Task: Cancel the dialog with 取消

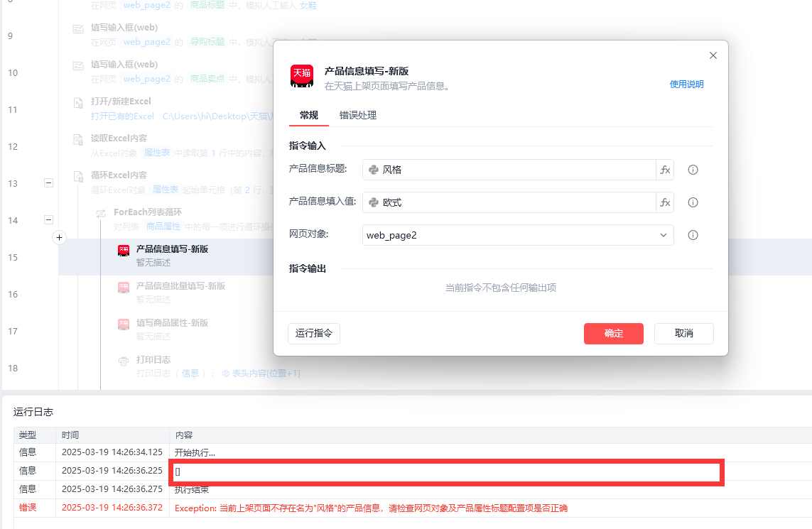Action: [683, 334]
